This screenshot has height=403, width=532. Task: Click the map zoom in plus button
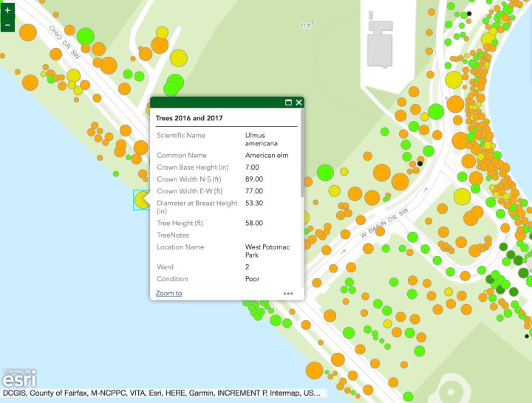[x=7, y=11]
